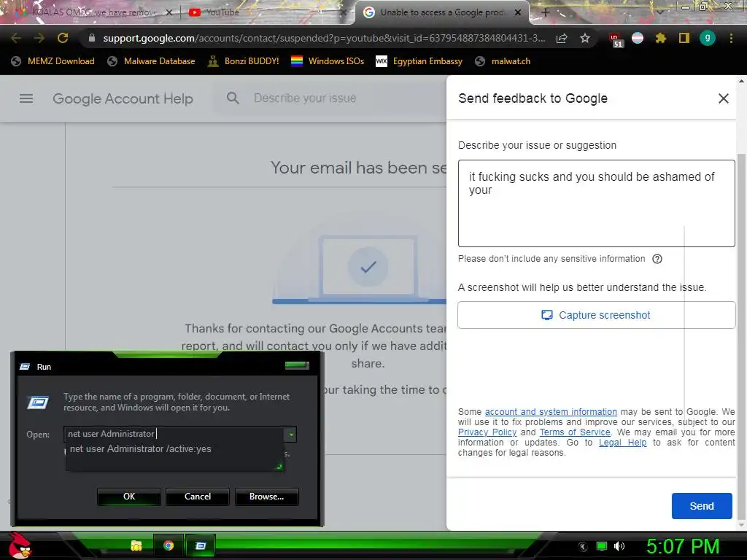747x560 pixels.
Task: Bookmark this page with the star icon
Action: [x=585, y=38]
